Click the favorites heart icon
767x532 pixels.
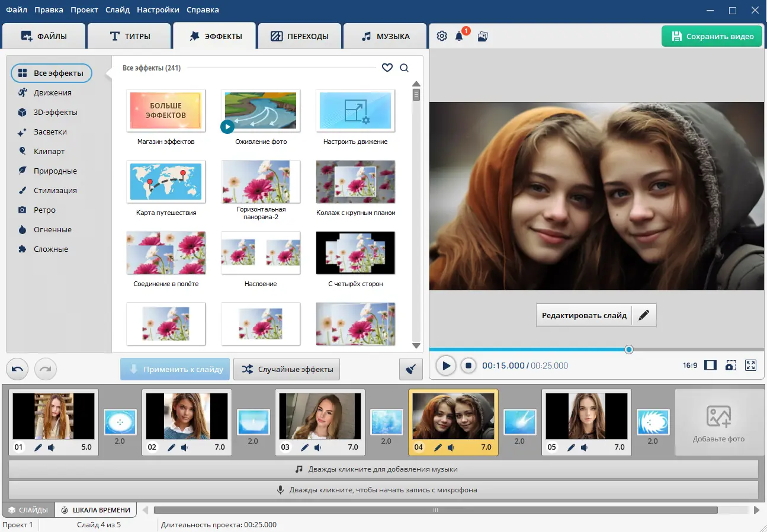(x=387, y=68)
